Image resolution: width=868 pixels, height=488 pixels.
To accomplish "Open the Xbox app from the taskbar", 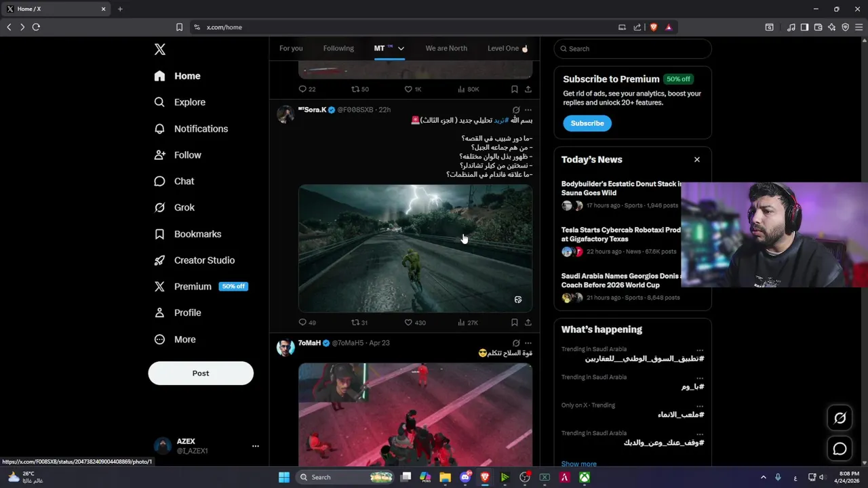I will (585, 477).
